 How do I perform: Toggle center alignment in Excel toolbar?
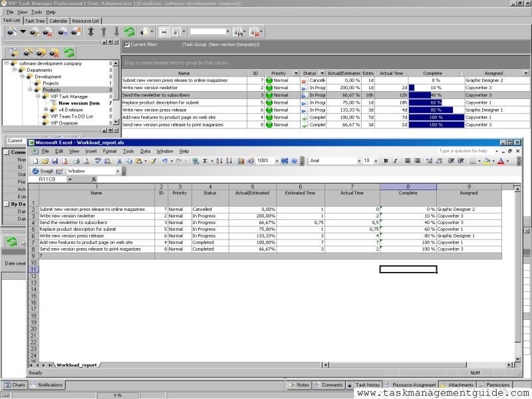tap(408, 161)
